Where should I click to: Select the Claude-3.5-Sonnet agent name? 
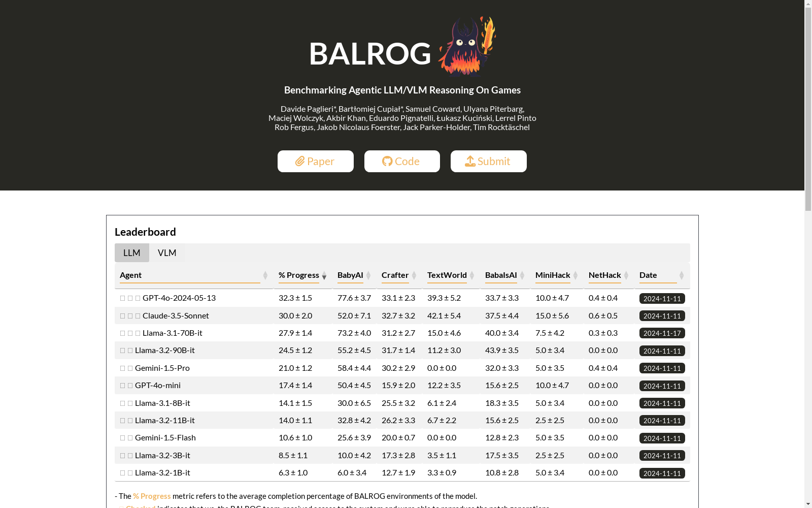[176, 315]
